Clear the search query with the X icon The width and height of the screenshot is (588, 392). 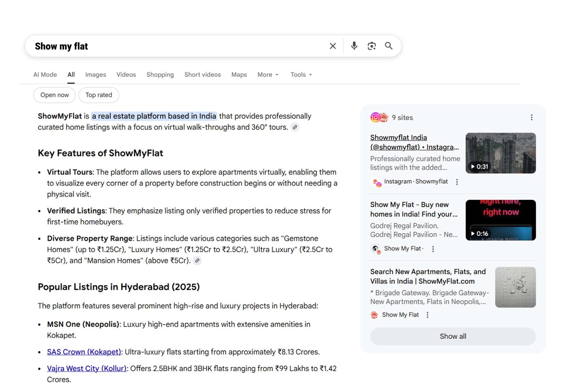(333, 46)
